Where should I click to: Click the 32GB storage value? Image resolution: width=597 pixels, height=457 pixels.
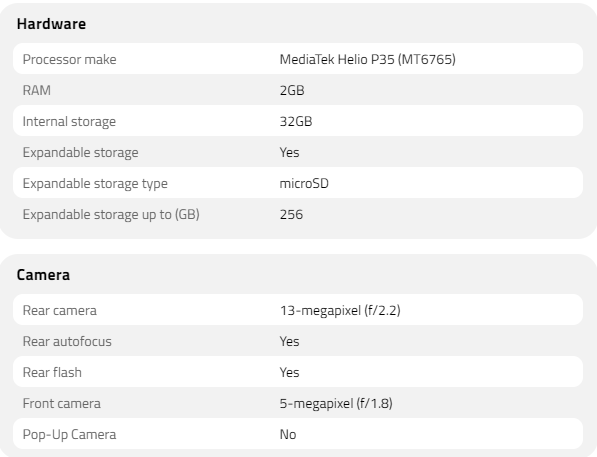296,121
